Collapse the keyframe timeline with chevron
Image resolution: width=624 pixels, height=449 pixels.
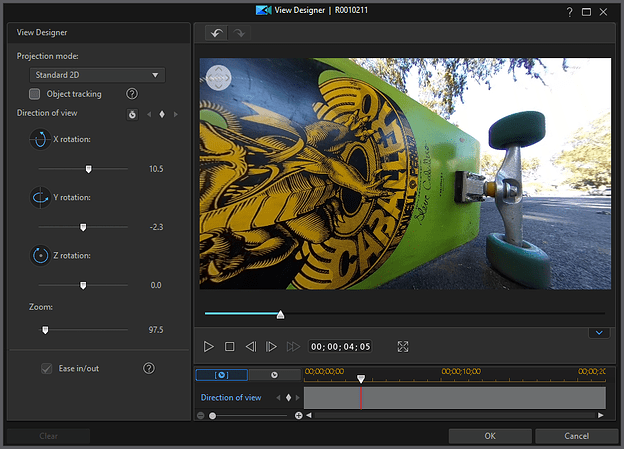[x=599, y=333]
